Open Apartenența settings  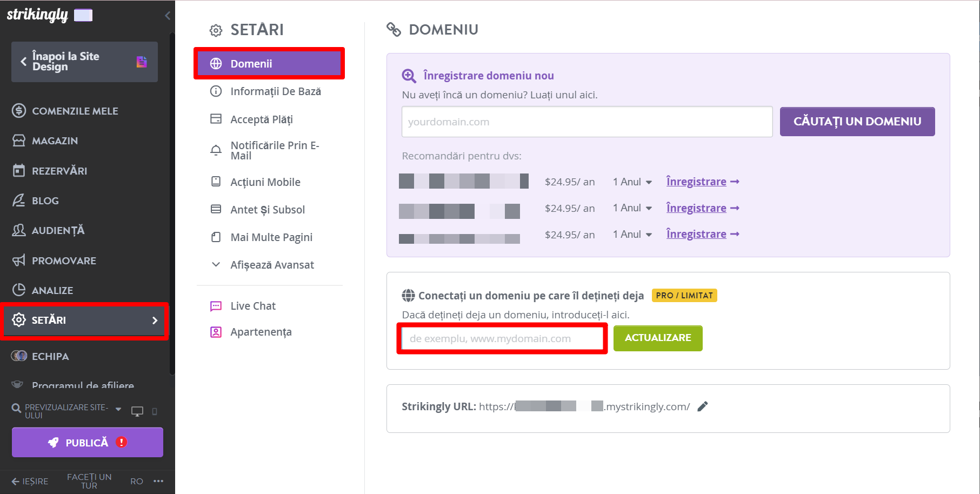(261, 332)
